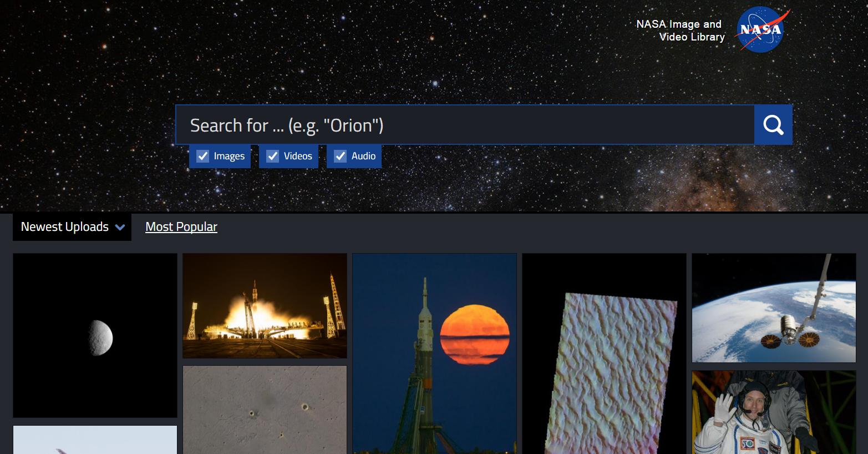Open the nighttime rocket launch thumbnail

coord(265,306)
